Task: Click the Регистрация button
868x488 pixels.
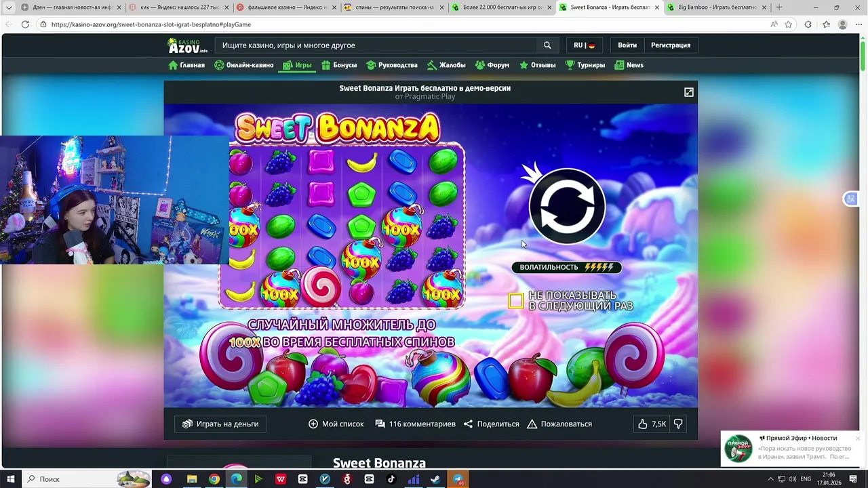Action: click(671, 45)
